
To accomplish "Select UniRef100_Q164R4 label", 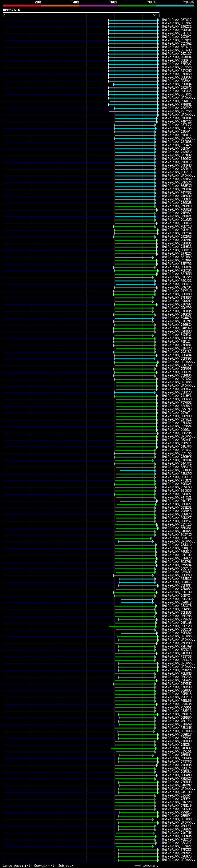I will (177, 796).
